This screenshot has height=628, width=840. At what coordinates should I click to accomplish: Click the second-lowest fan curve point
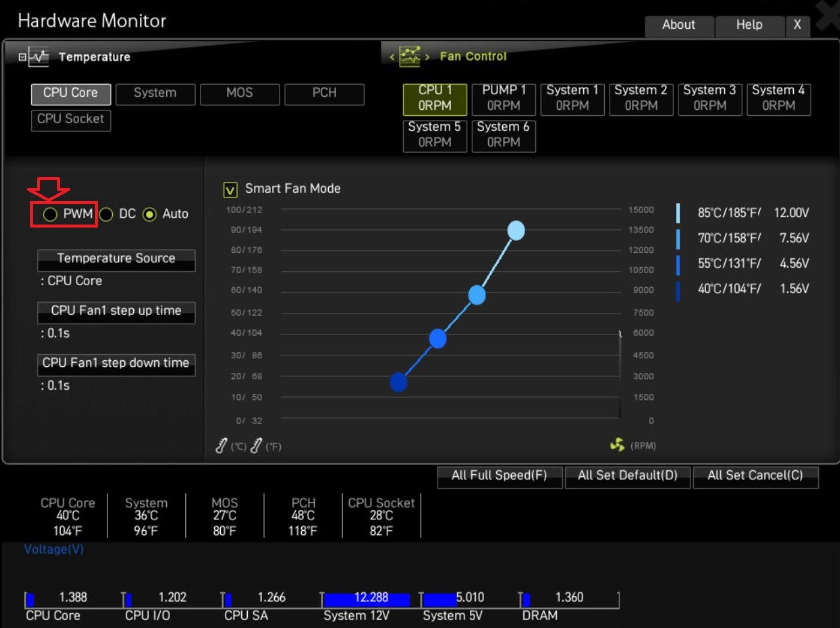pyautogui.click(x=438, y=339)
